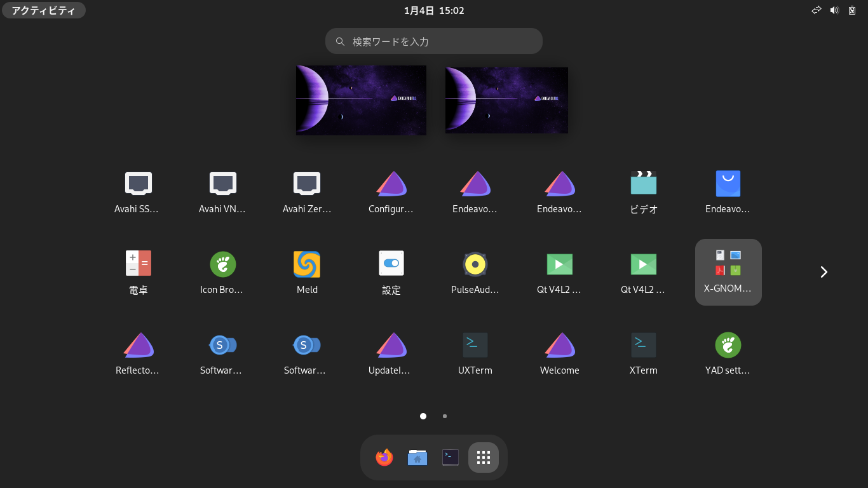Launch the UXTerm terminal app
The height and width of the screenshot is (488, 868).
pyautogui.click(x=475, y=353)
